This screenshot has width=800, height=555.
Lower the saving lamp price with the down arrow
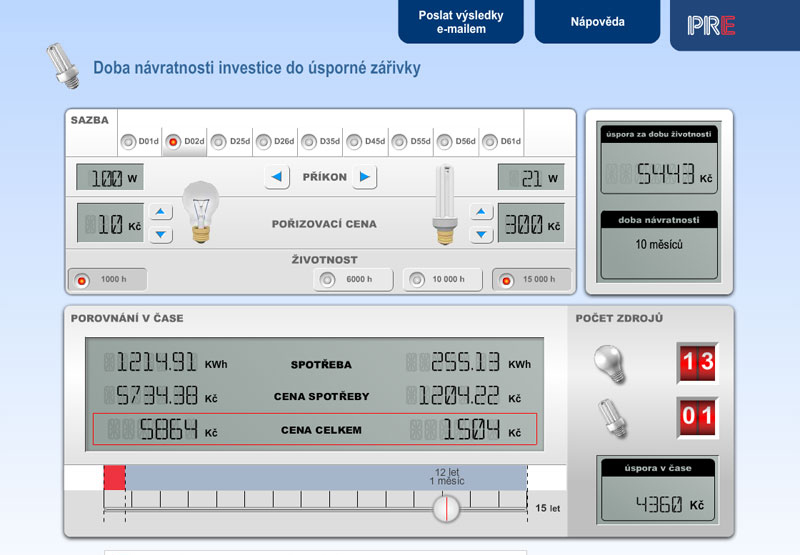(481, 235)
